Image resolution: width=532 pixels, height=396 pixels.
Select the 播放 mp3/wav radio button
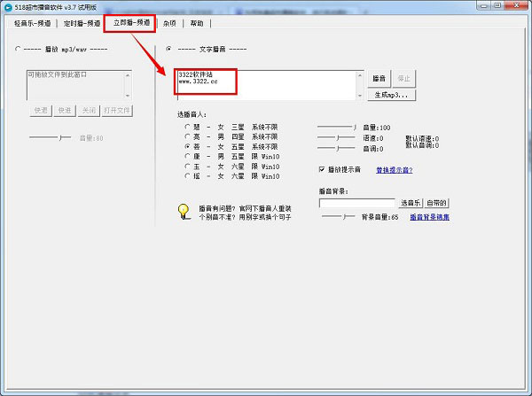pyautogui.click(x=20, y=49)
